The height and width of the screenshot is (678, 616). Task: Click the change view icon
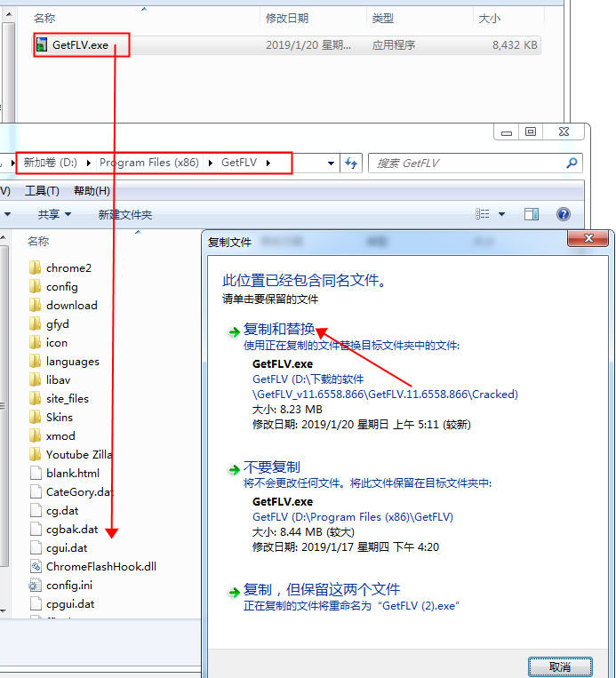483,214
